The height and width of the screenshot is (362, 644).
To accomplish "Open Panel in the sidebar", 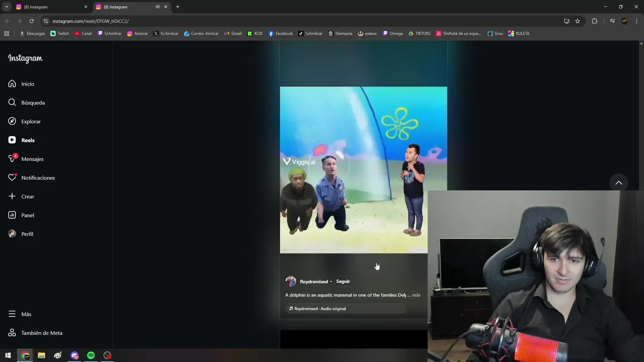I will tap(21, 215).
